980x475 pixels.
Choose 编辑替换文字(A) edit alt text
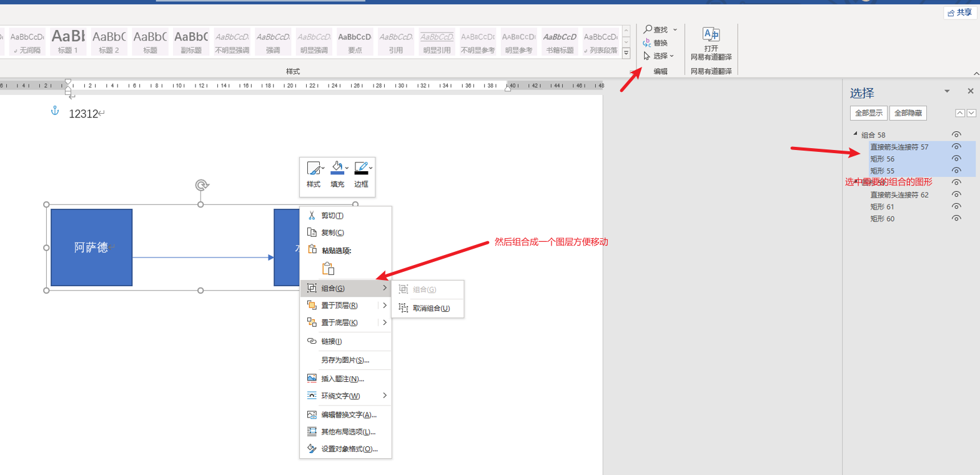coord(345,414)
